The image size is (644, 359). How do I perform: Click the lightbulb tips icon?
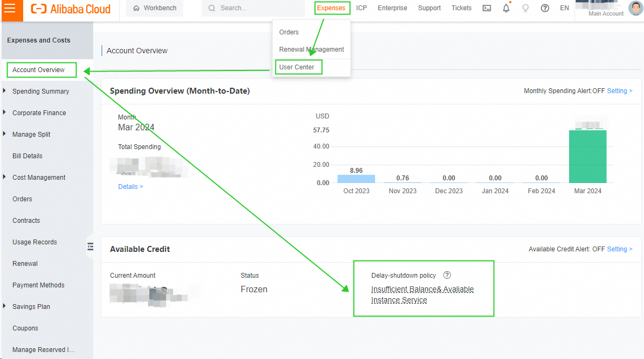point(525,8)
